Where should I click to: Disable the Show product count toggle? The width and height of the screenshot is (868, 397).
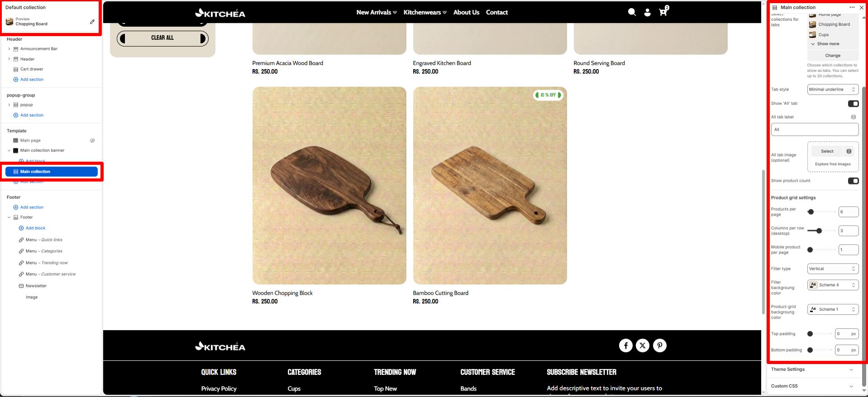pos(853,180)
